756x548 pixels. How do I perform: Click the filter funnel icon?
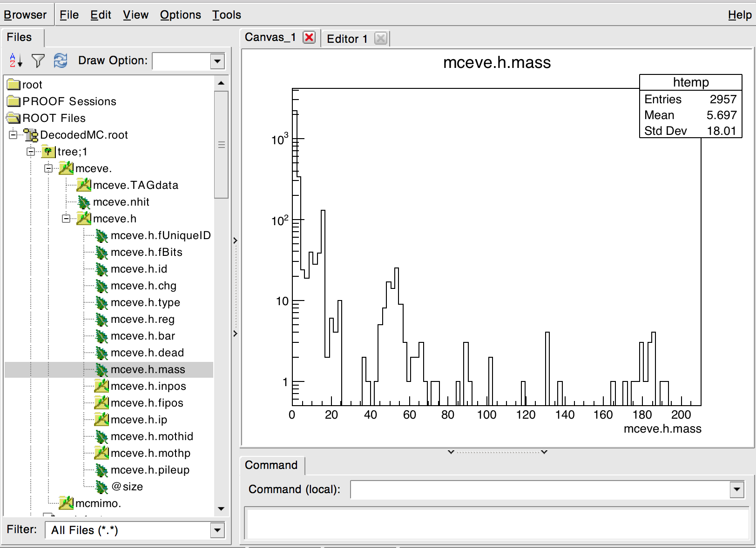[38, 60]
